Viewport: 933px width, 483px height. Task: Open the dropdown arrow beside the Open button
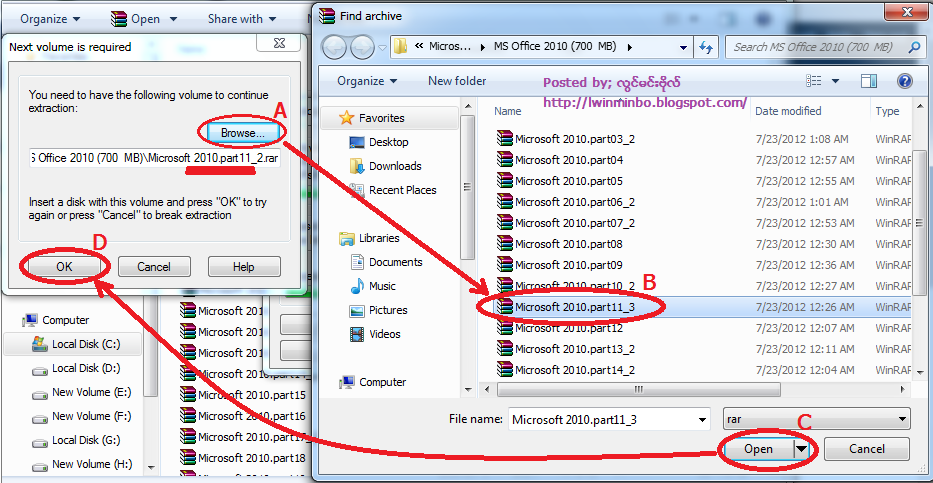(801, 449)
